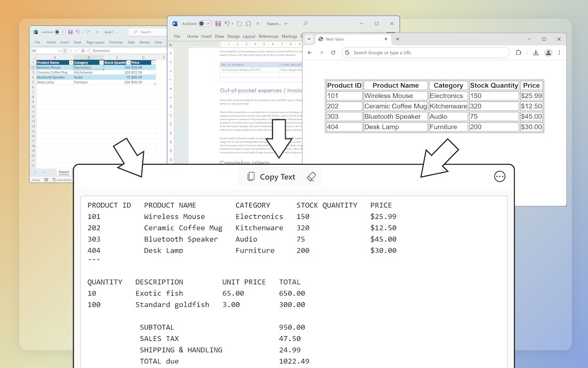Click the Repeat icon in Word title bar
This screenshot has height=368, width=588.
[x=239, y=23]
